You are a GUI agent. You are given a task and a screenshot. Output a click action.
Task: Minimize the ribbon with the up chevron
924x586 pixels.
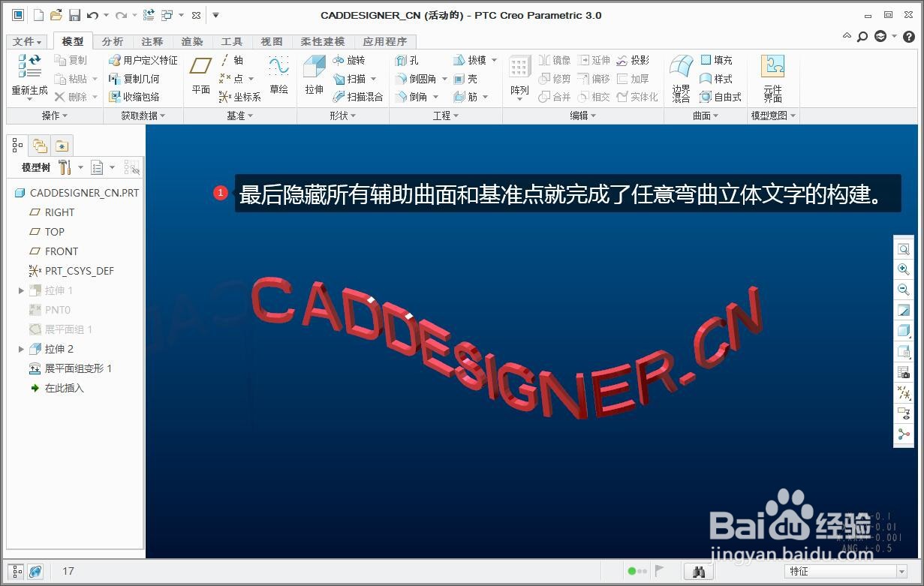pos(847,36)
